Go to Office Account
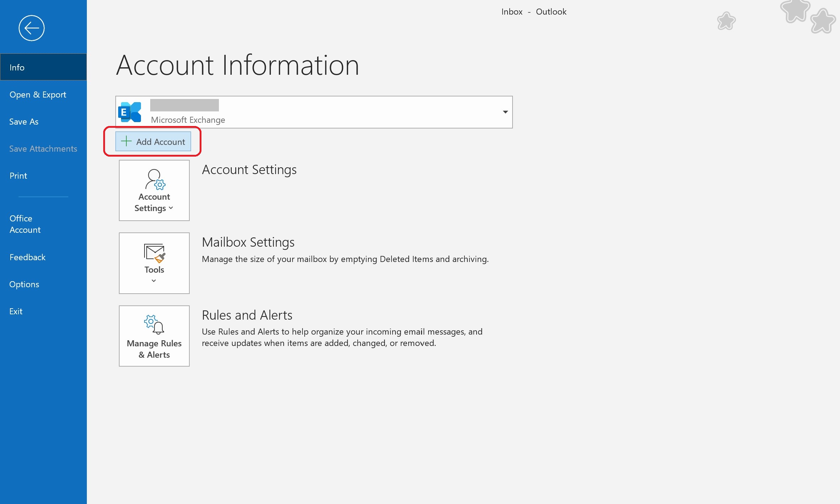Screen dimensions: 840x504 [43, 224]
